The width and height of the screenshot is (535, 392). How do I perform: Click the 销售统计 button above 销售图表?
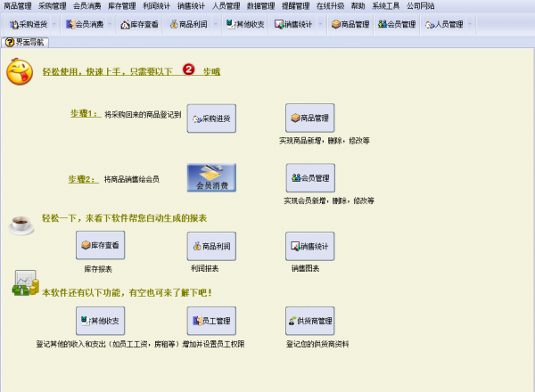point(309,246)
